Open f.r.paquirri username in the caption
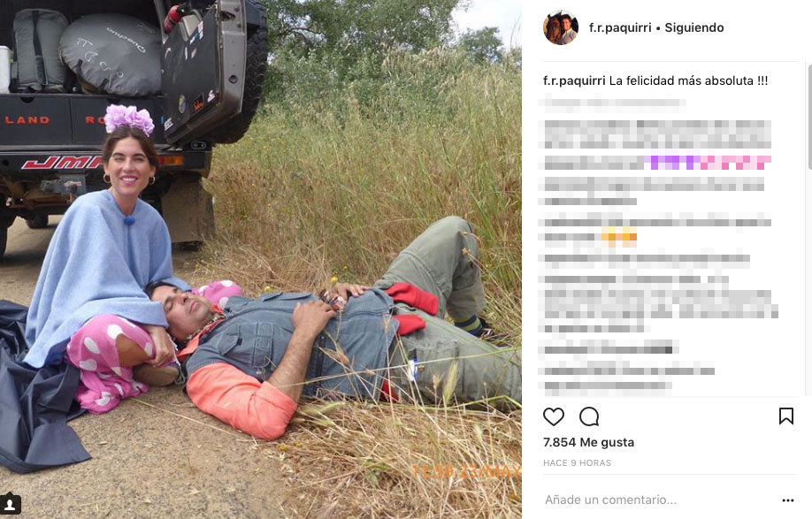 pyautogui.click(x=574, y=80)
